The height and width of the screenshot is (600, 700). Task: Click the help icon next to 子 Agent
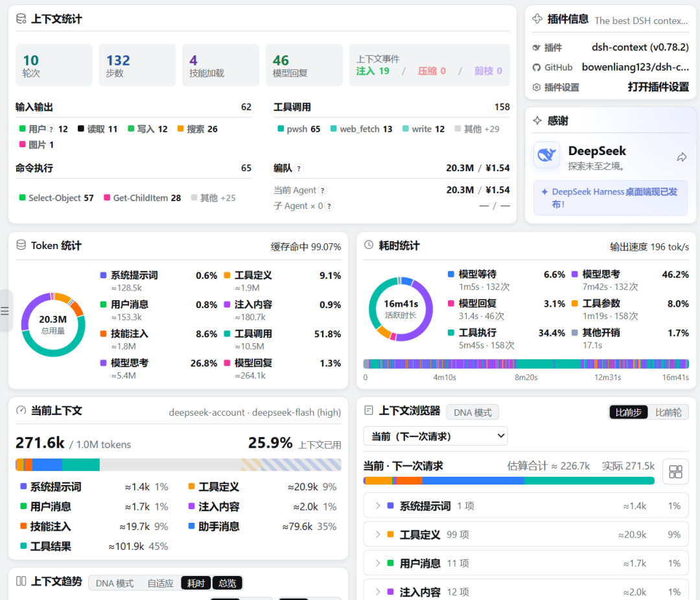click(329, 206)
